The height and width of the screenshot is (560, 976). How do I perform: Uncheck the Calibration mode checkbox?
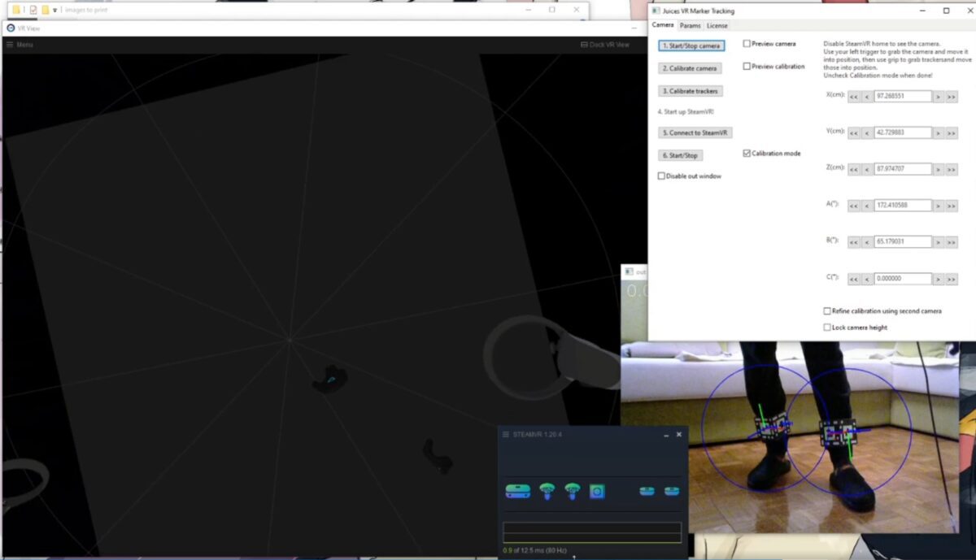pos(747,153)
